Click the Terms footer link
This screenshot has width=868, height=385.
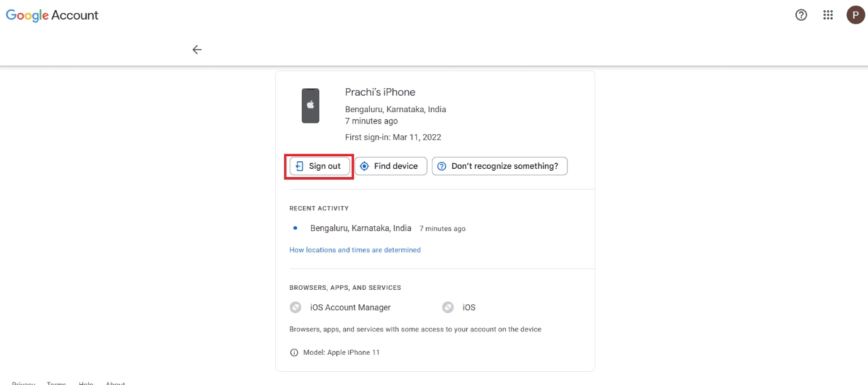(56, 383)
